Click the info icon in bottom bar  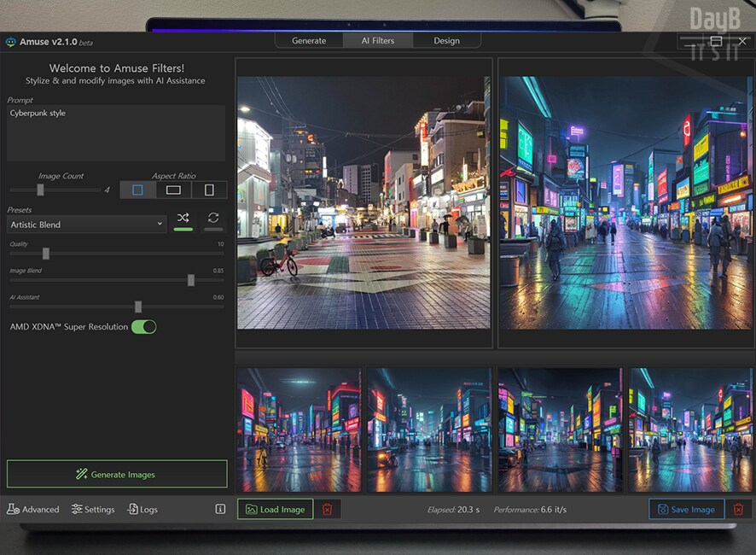click(x=220, y=509)
